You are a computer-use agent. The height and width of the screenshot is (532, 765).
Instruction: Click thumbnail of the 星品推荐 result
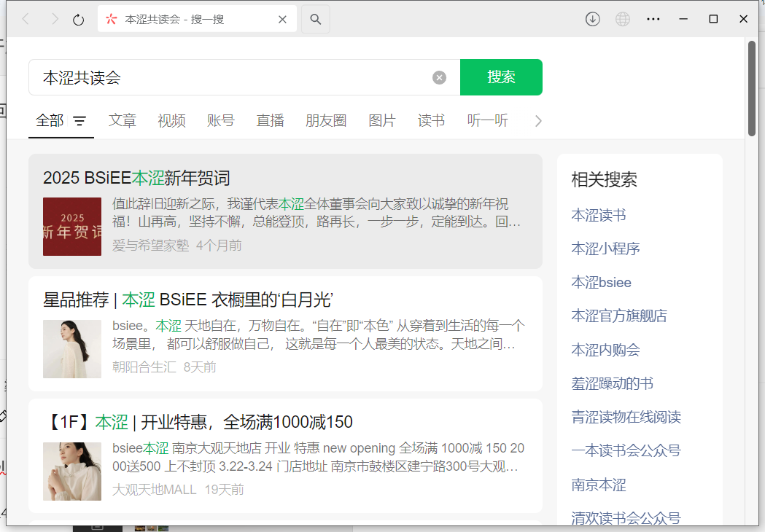[72, 348]
